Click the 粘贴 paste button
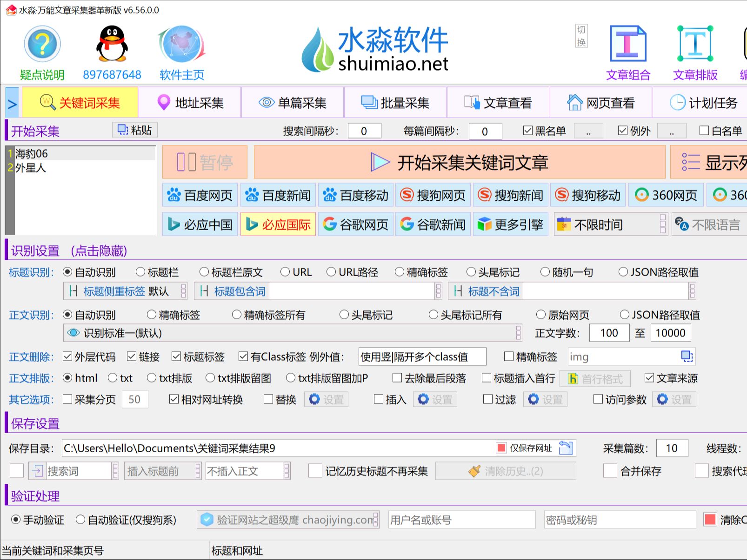The width and height of the screenshot is (747, 560). (x=135, y=130)
